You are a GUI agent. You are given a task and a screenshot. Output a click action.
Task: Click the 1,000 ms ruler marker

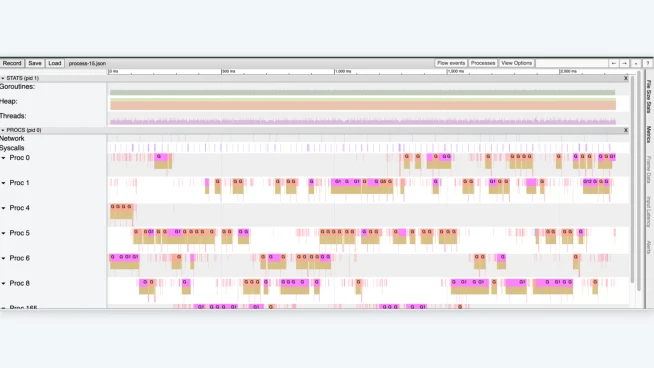click(x=343, y=71)
